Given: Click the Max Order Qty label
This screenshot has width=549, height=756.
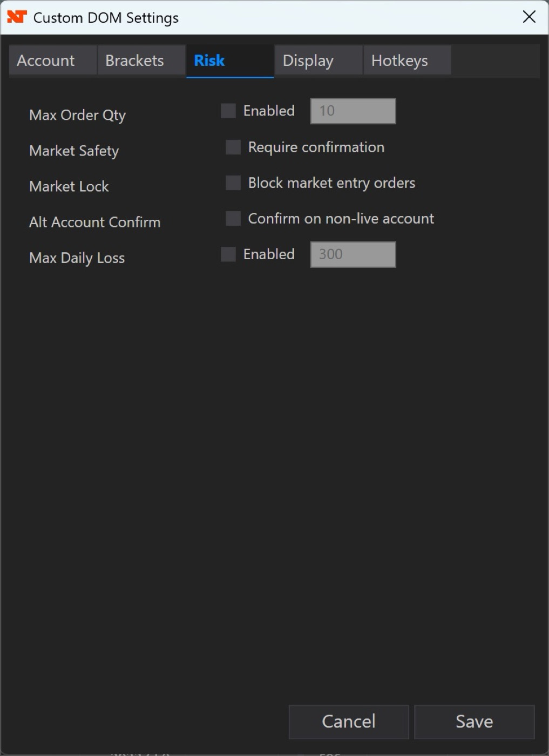Looking at the screenshot, I should tap(77, 115).
